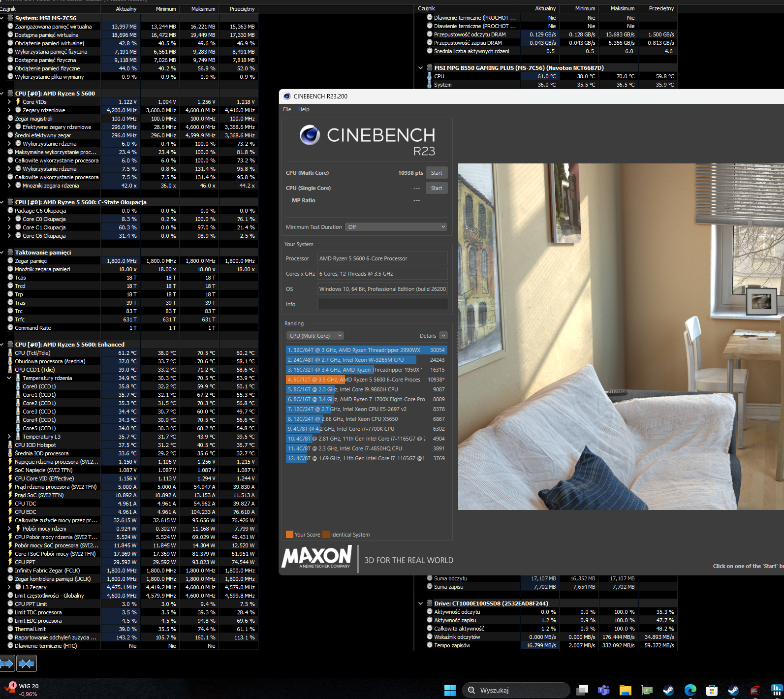Click the lightning icon beside Core VIDs
Viewport: 784px width, 699px height.
pos(18,102)
